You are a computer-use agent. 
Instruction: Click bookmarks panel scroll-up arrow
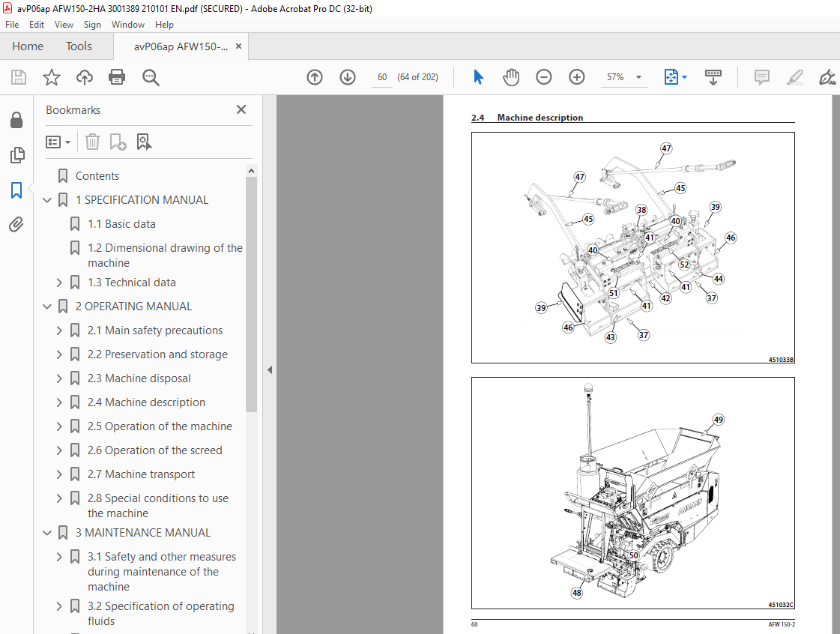pos(251,171)
